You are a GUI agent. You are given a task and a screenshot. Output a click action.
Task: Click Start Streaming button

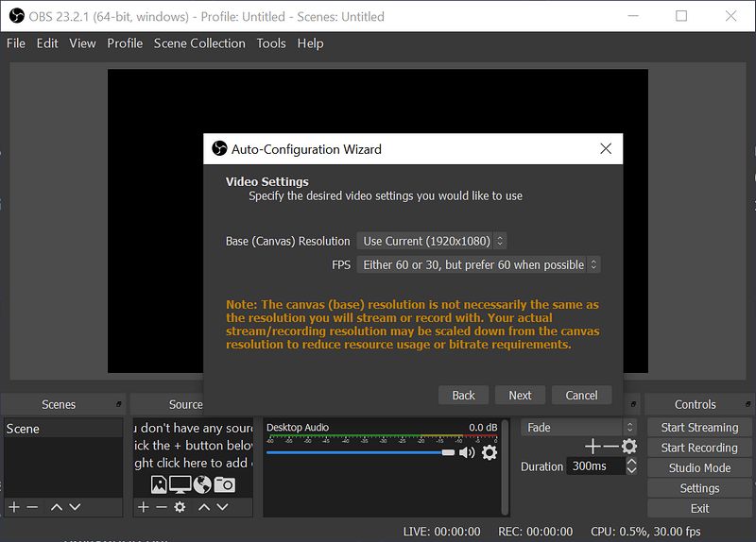coord(699,428)
